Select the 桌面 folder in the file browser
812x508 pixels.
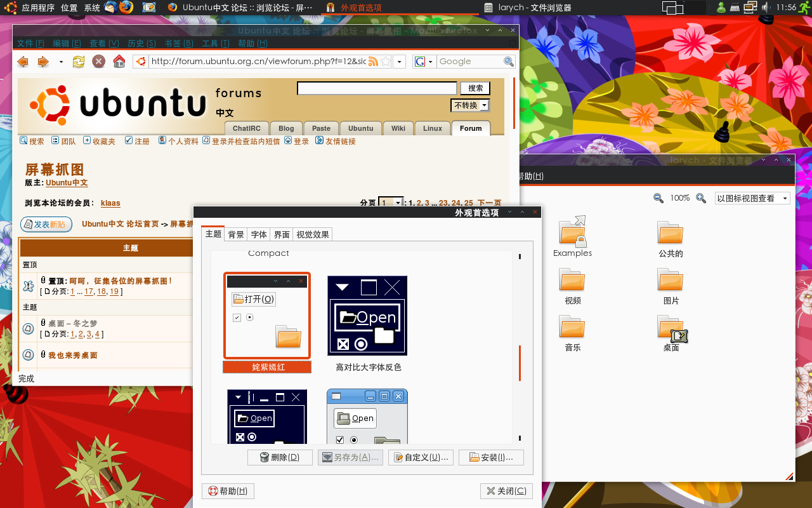click(x=671, y=333)
